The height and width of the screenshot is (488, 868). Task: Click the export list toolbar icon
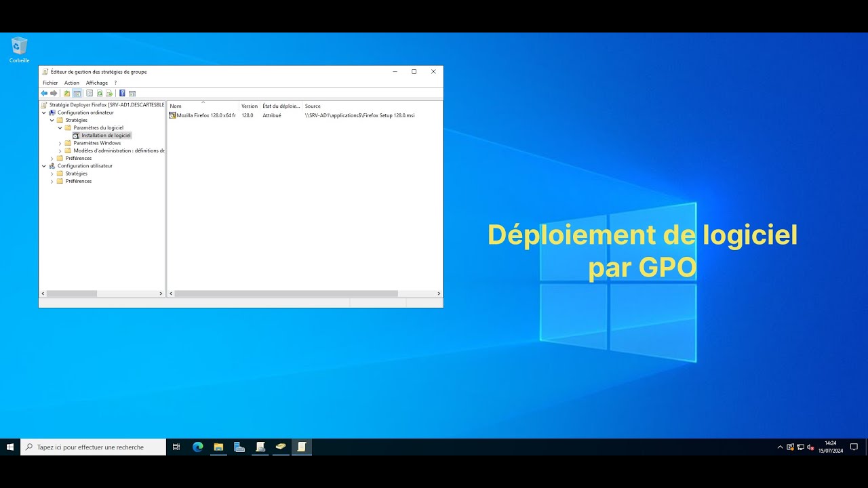click(109, 94)
